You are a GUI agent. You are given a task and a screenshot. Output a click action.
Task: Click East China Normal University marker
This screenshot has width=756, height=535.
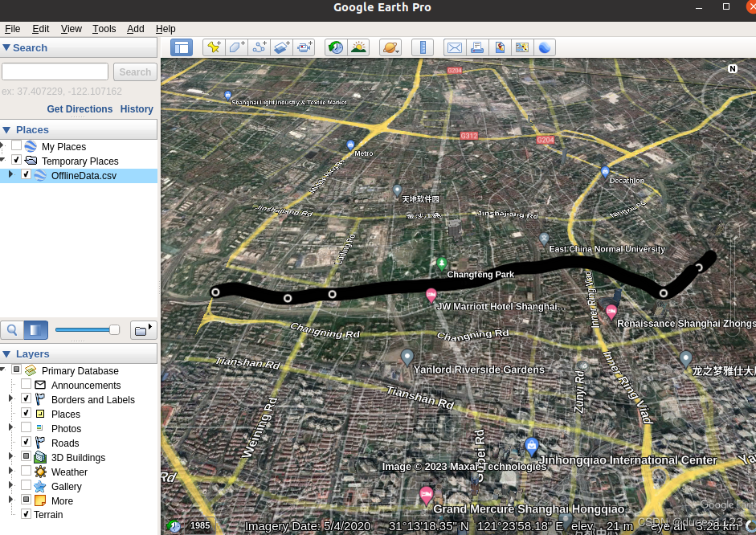tap(544, 239)
